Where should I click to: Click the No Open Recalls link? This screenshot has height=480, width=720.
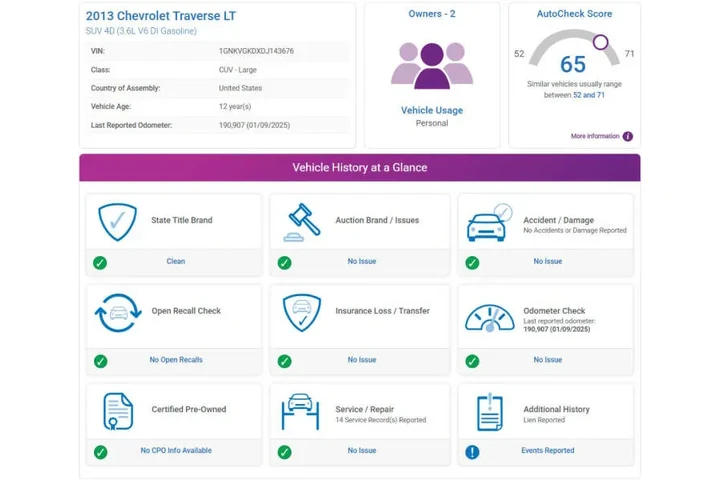point(176,360)
